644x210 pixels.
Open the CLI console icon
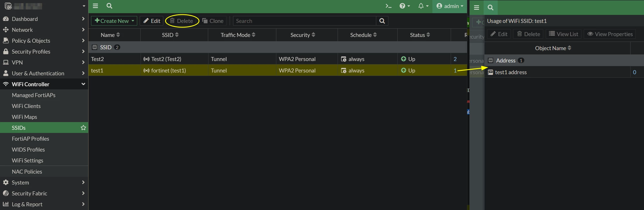[388, 6]
